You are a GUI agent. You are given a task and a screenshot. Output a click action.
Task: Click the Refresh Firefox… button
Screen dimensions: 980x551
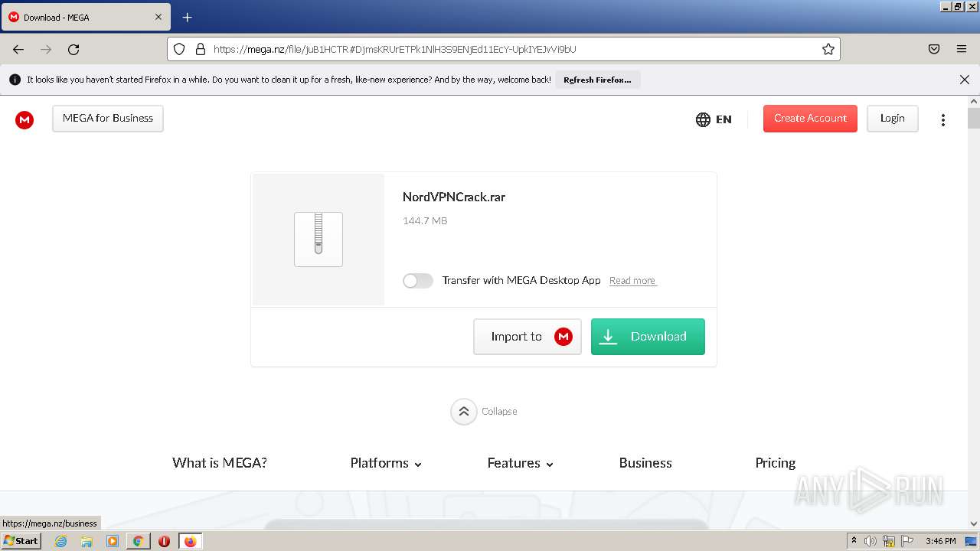click(598, 80)
